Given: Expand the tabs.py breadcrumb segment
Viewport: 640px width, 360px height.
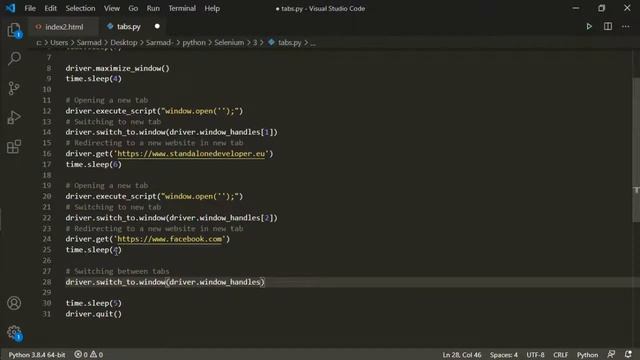Looking at the screenshot, I should [289, 42].
